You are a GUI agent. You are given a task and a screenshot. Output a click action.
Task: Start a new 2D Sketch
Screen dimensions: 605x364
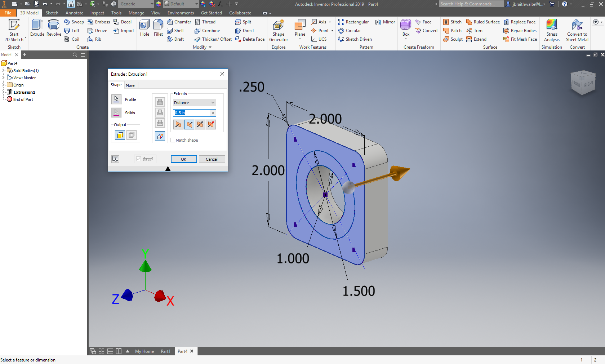click(14, 31)
